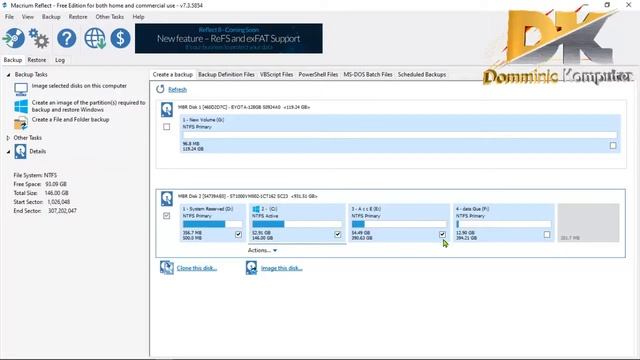The width and height of the screenshot is (640, 360).
Task: Open the Help menu
Action: (138, 17)
